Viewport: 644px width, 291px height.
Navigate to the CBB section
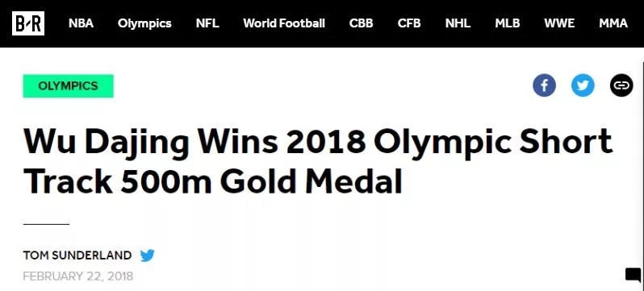pyautogui.click(x=361, y=23)
